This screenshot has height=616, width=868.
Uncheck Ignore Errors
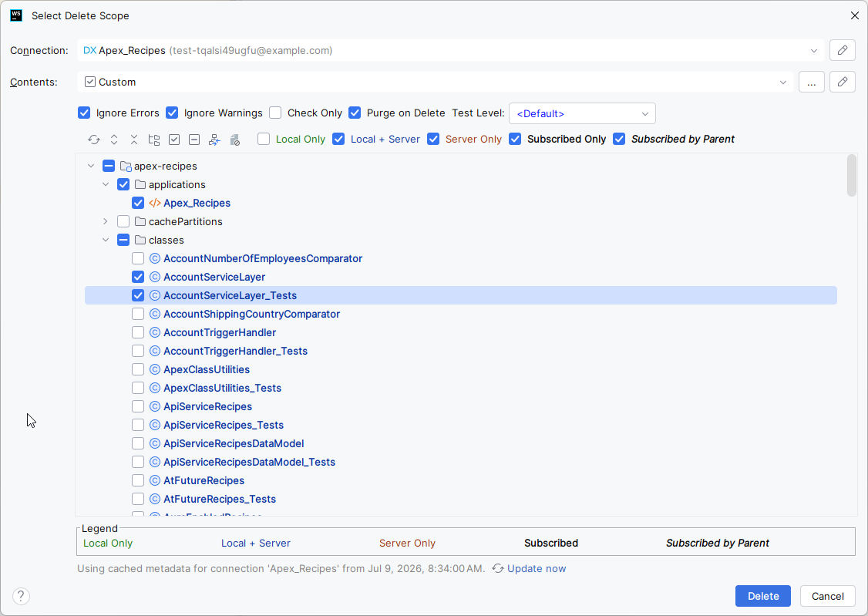[x=84, y=113]
